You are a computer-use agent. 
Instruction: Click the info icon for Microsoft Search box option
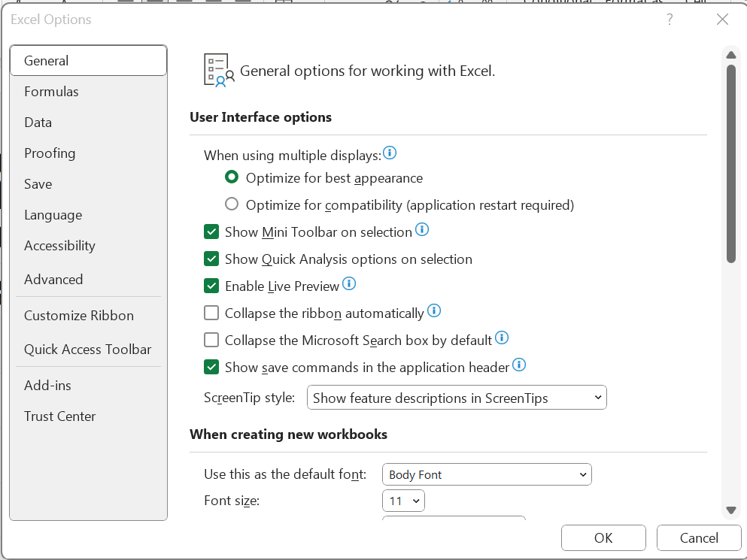pyautogui.click(x=502, y=338)
